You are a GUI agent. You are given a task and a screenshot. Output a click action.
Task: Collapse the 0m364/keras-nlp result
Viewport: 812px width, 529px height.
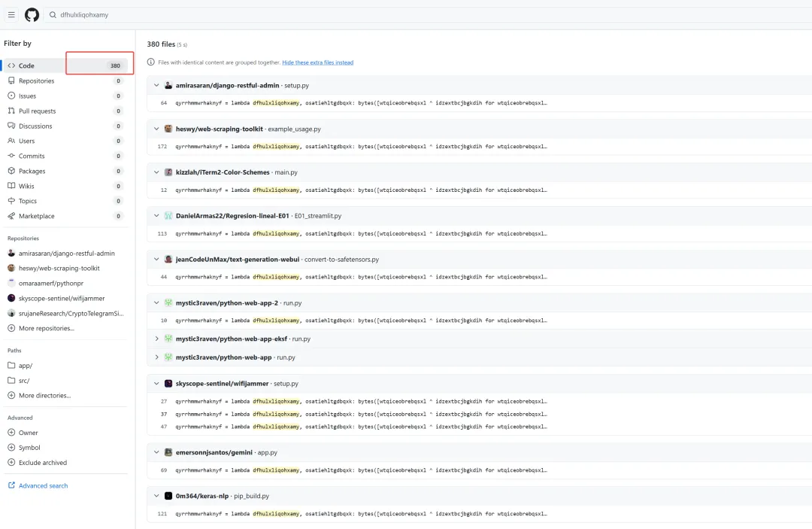156,496
